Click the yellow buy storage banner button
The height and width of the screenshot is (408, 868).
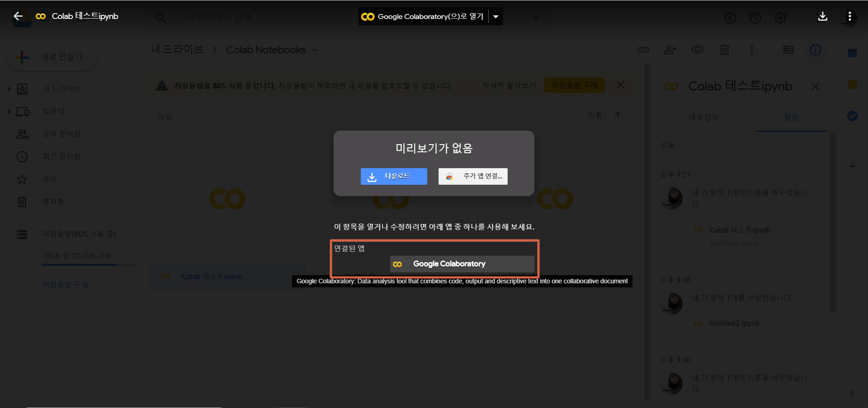575,85
